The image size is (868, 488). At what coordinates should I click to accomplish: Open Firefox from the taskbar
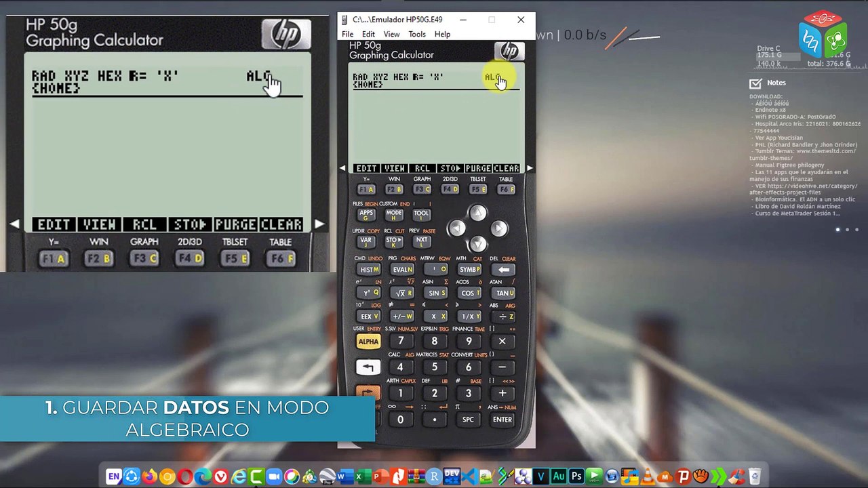(x=150, y=476)
